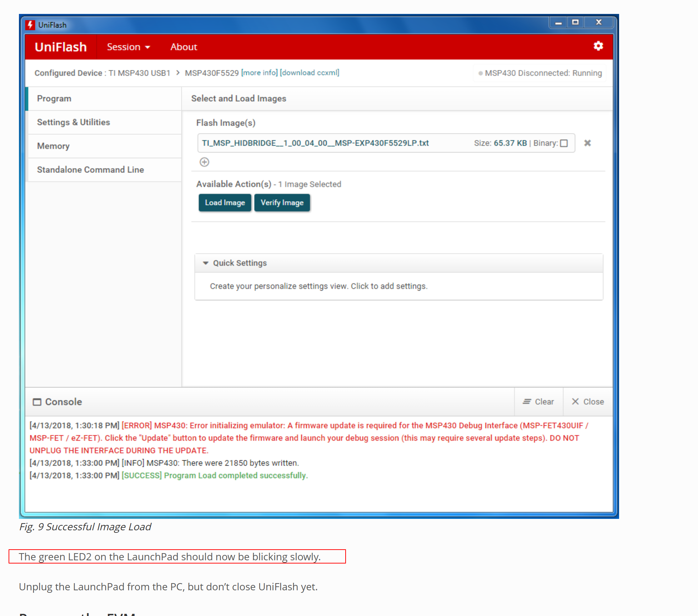Switch to the Memory tab

coord(105,146)
